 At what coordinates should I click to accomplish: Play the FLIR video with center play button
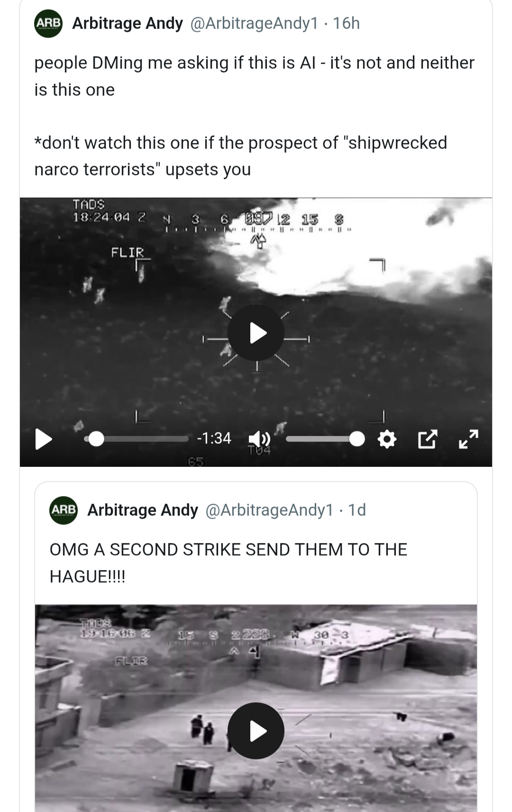coord(256,333)
